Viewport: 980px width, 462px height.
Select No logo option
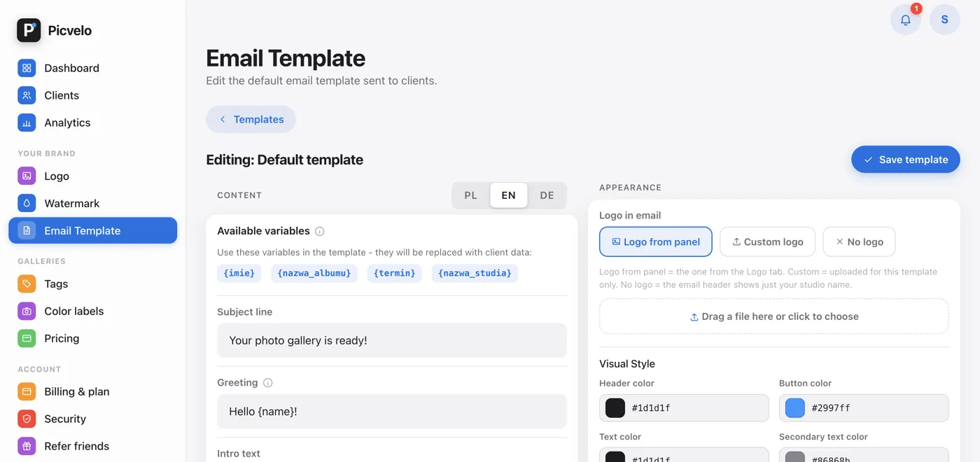click(x=859, y=241)
